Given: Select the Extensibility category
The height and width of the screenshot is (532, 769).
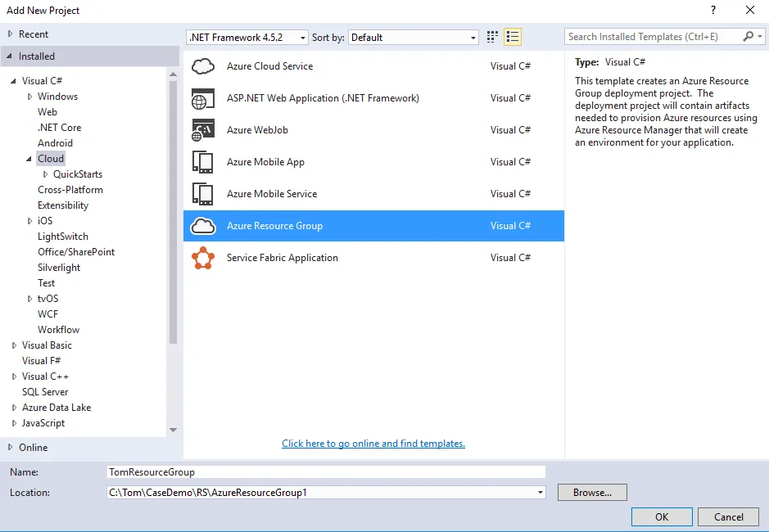Looking at the screenshot, I should click(x=63, y=205).
